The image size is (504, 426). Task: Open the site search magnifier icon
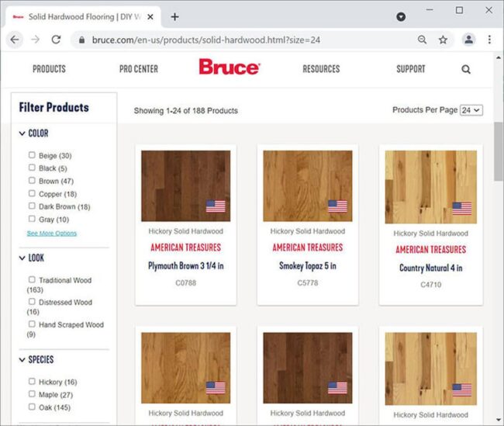point(466,69)
